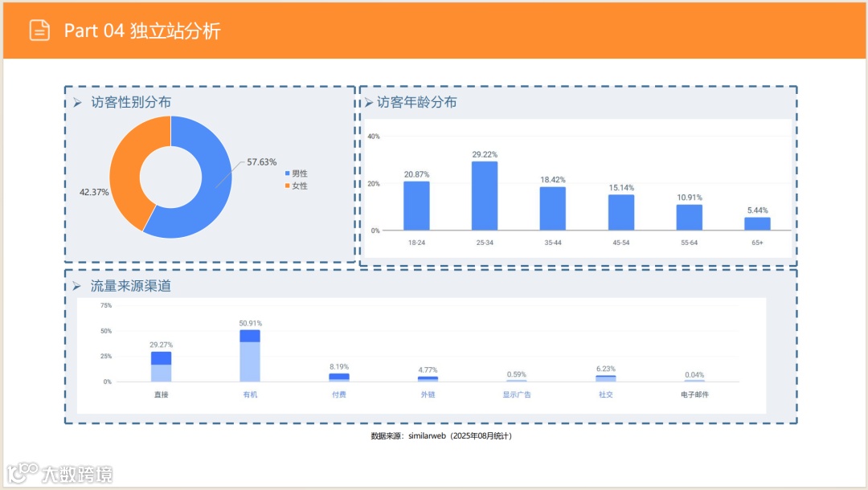The height and width of the screenshot is (490, 868).
Task: Click the '65+' axis label
Action: click(x=757, y=243)
